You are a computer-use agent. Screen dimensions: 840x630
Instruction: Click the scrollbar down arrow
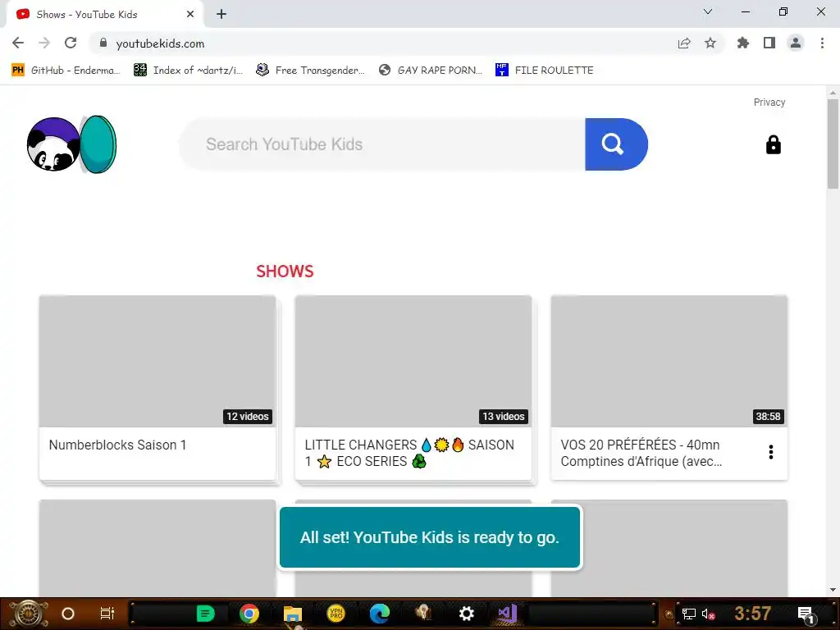coord(833,590)
